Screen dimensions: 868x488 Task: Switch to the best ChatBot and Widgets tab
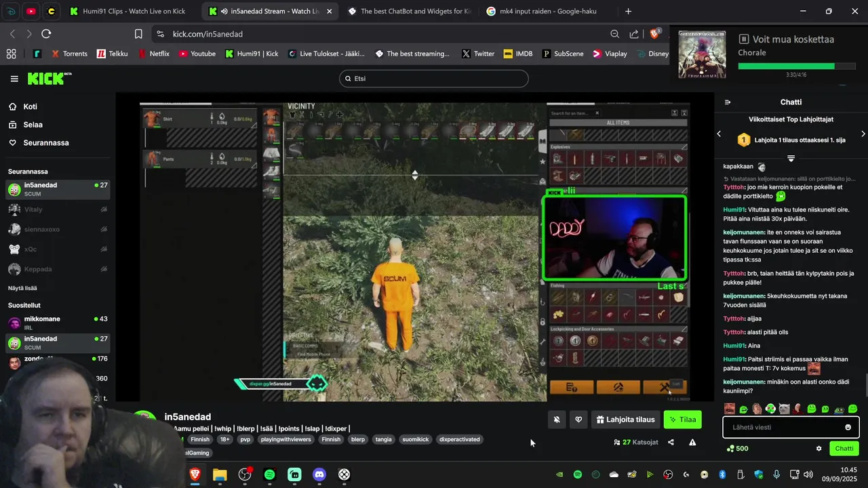point(408,12)
